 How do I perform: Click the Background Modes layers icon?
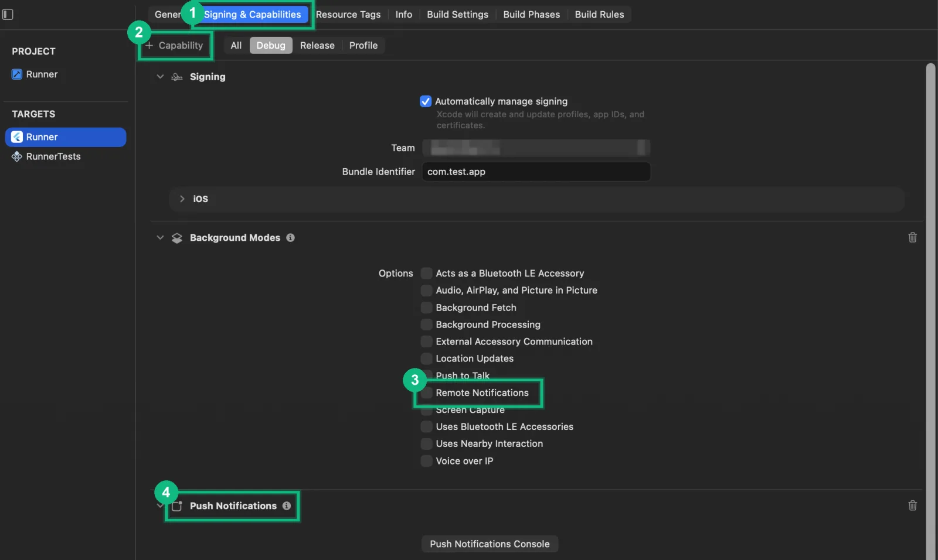pos(176,238)
